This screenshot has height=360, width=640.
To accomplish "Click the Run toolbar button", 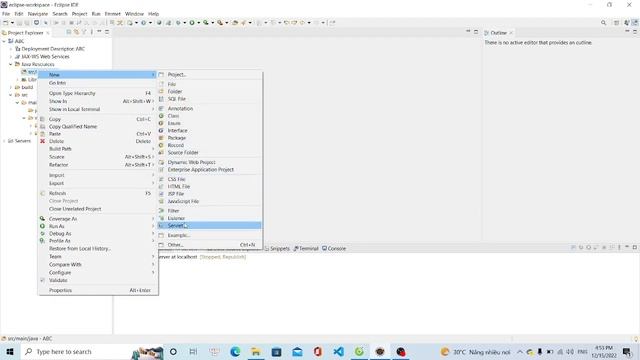I will [x=192, y=23].
